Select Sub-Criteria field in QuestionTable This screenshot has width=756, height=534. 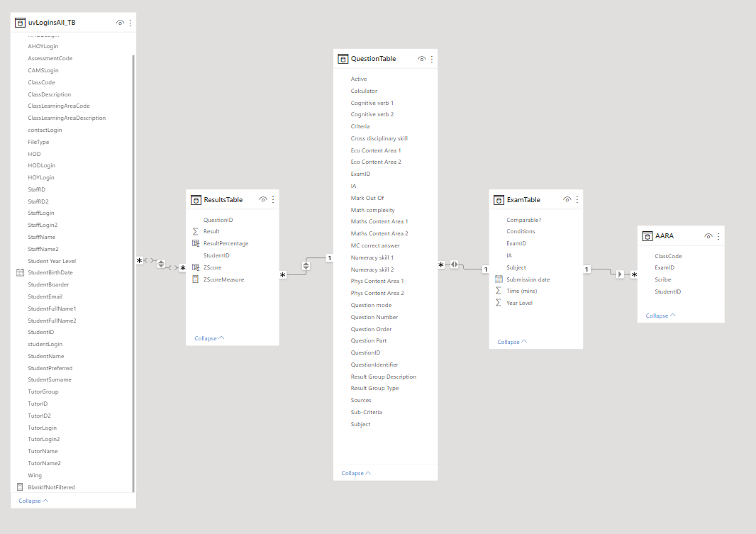(366, 412)
